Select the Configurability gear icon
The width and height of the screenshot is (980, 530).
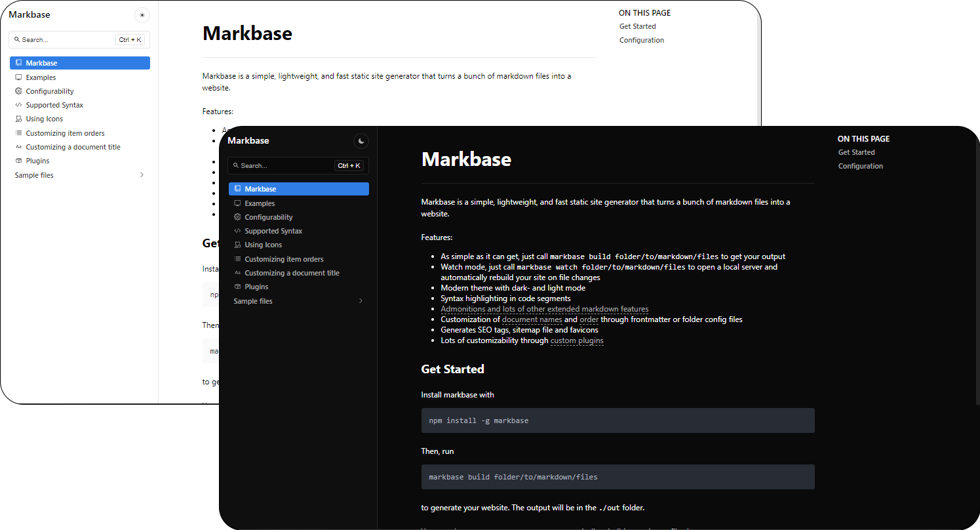point(237,216)
